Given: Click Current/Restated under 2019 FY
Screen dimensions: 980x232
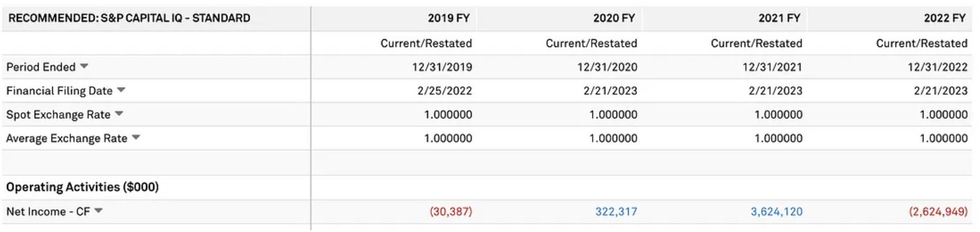Looking at the screenshot, I should [426, 43].
